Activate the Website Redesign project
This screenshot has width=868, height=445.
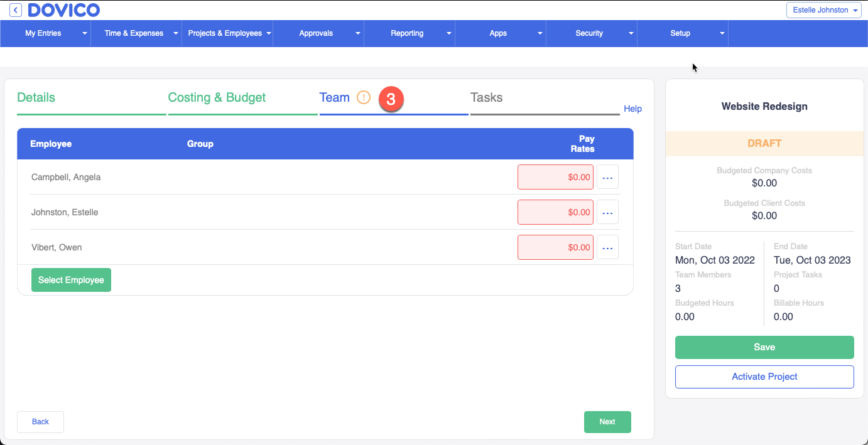pyautogui.click(x=764, y=377)
